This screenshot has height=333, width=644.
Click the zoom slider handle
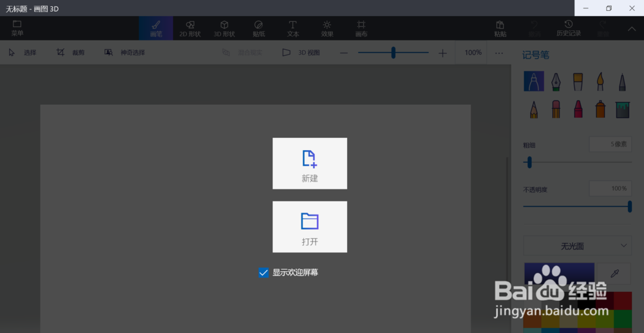click(x=393, y=53)
